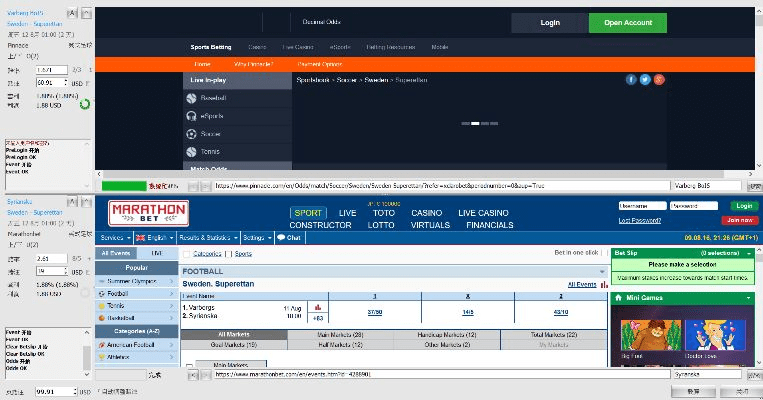Open the Services dropdown menu
The image size is (763, 400).
pos(113,238)
